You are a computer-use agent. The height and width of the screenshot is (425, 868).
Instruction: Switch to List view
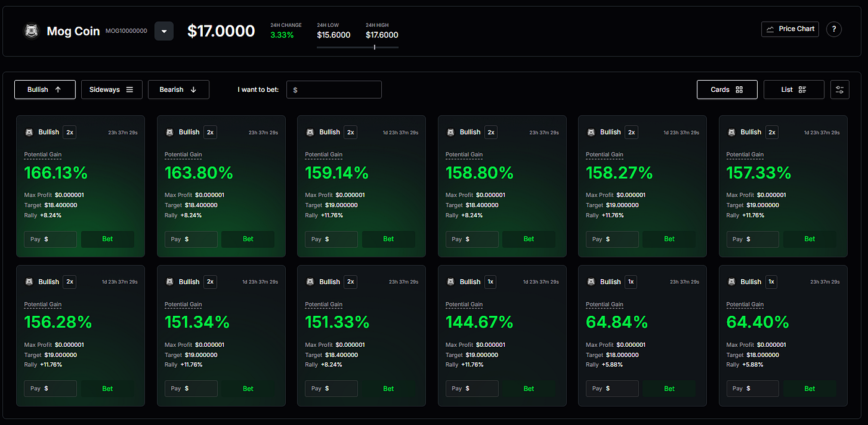(794, 89)
